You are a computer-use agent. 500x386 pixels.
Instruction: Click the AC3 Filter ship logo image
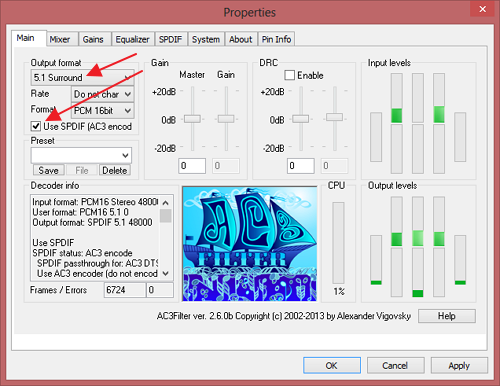[x=250, y=244]
